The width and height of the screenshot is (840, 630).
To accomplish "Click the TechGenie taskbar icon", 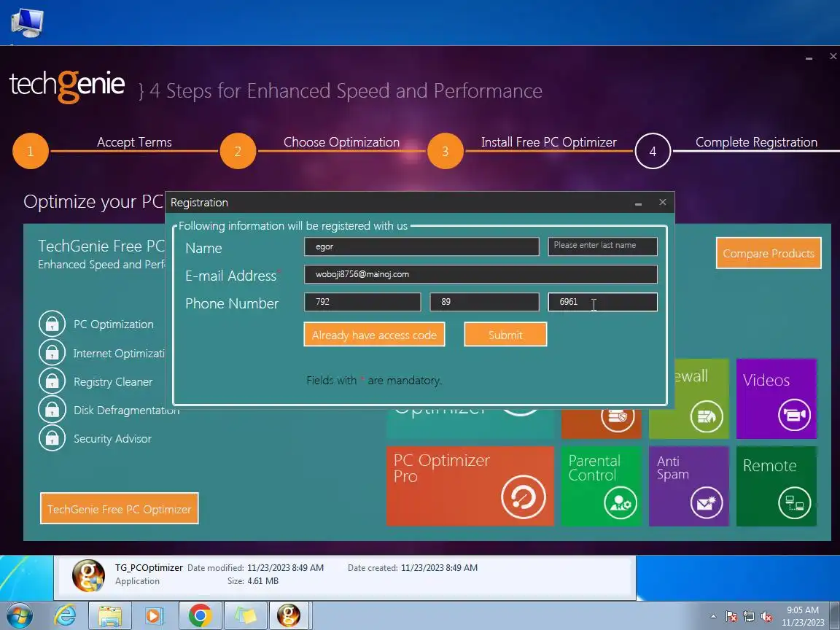I will [288, 616].
